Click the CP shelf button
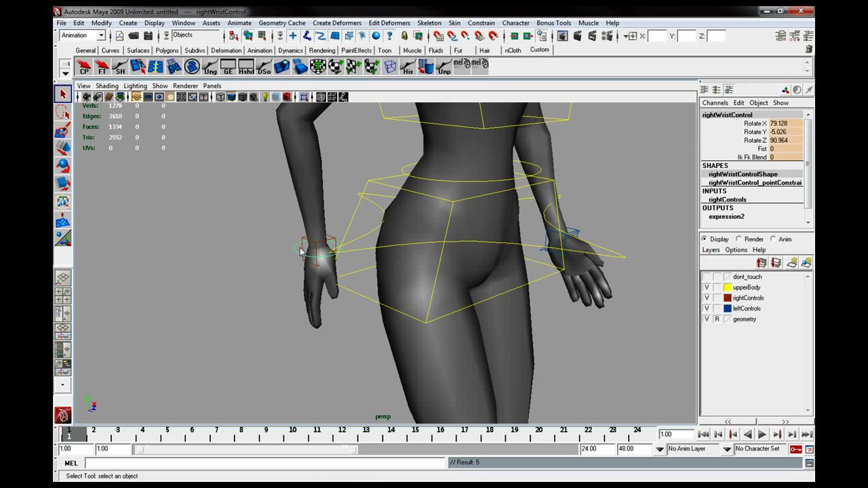The width and height of the screenshot is (868, 488). (84, 66)
